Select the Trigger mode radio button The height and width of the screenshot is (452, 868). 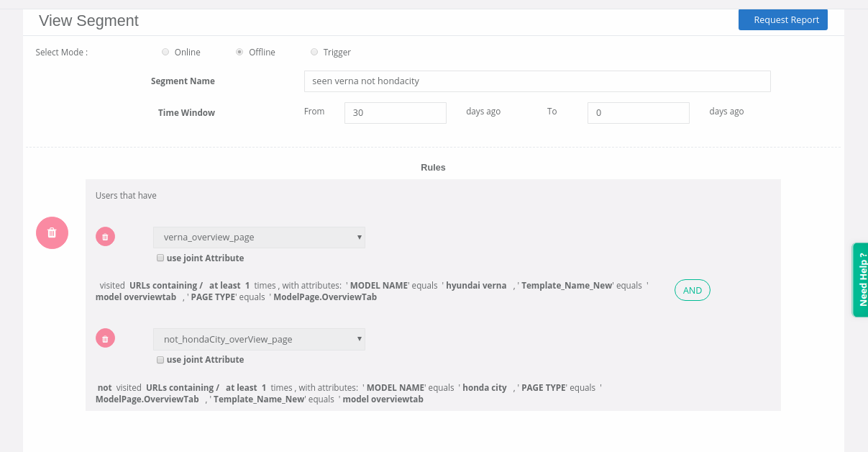click(x=314, y=52)
